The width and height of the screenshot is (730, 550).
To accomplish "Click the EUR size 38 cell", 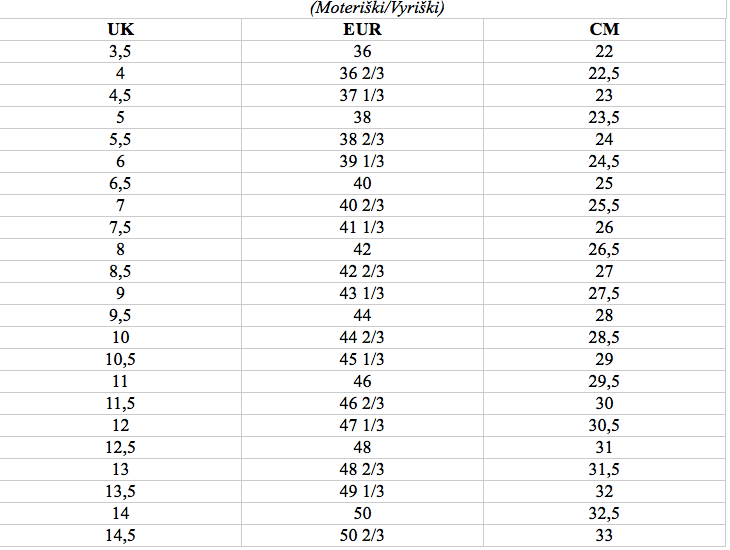I will coord(362,117).
